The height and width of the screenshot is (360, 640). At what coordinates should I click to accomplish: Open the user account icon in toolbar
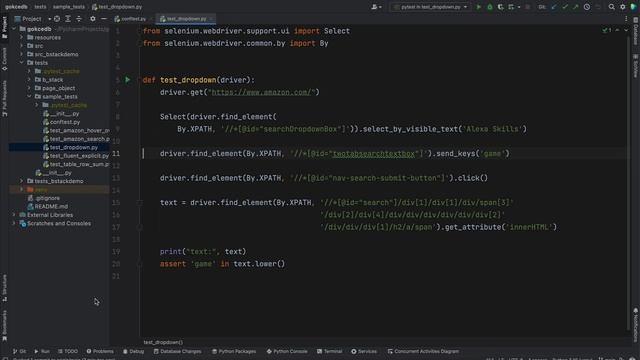pos(376,7)
